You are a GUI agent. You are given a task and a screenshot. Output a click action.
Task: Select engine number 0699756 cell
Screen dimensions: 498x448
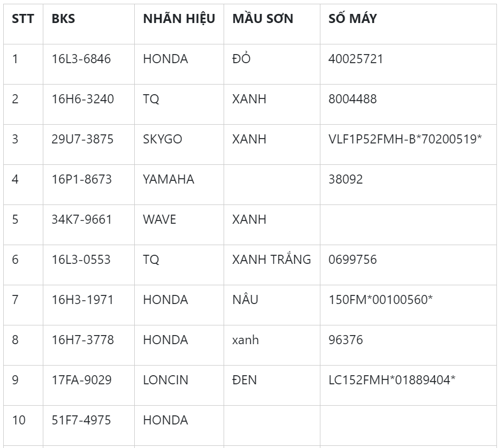pyautogui.click(x=353, y=260)
